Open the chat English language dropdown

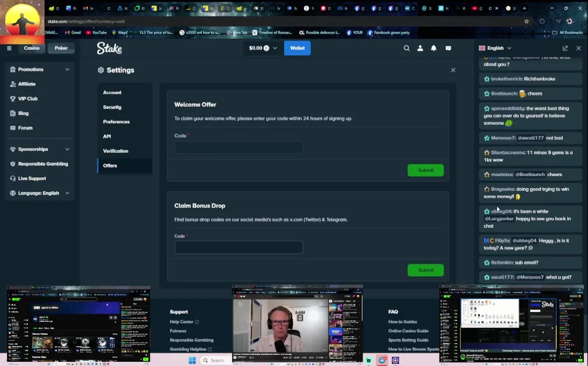coord(495,48)
